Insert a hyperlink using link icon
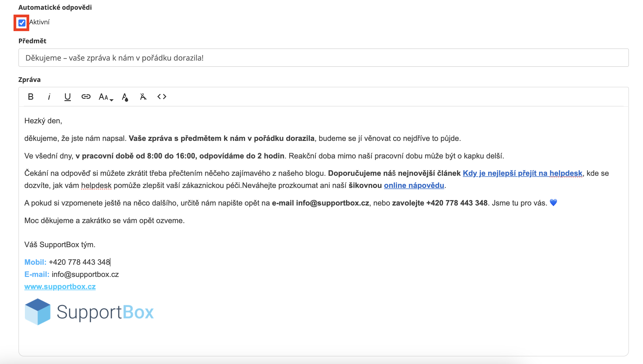Image resolution: width=643 pixels, height=364 pixels. click(86, 97)
